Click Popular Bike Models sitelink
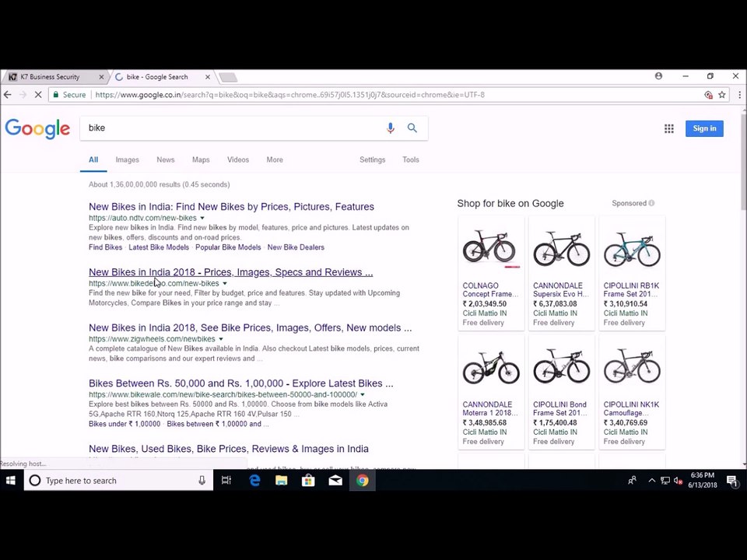Image resolution: width=747 pixels, height=560 pixels. pos(228,247)
